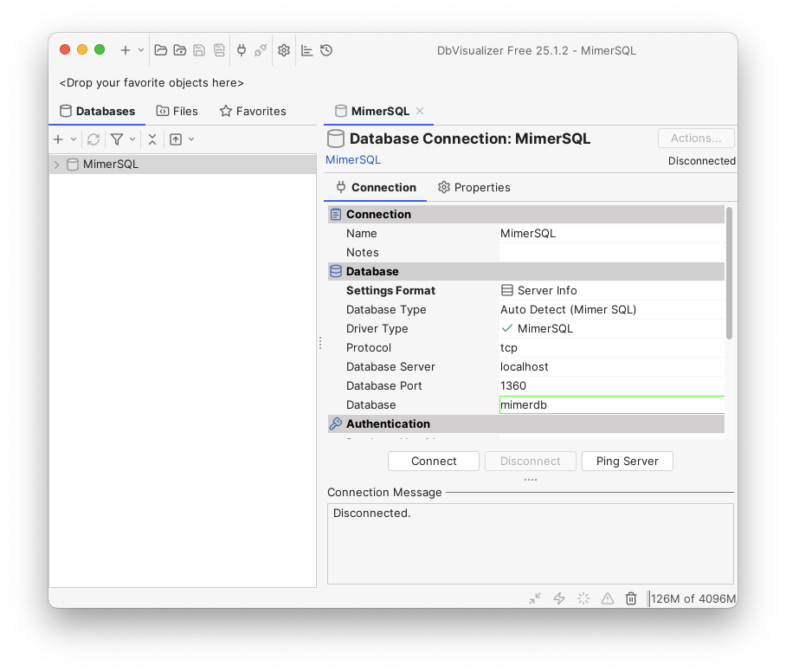
Task: Open DbVisualizer preferences via gear icon
Action: [284, 49]
